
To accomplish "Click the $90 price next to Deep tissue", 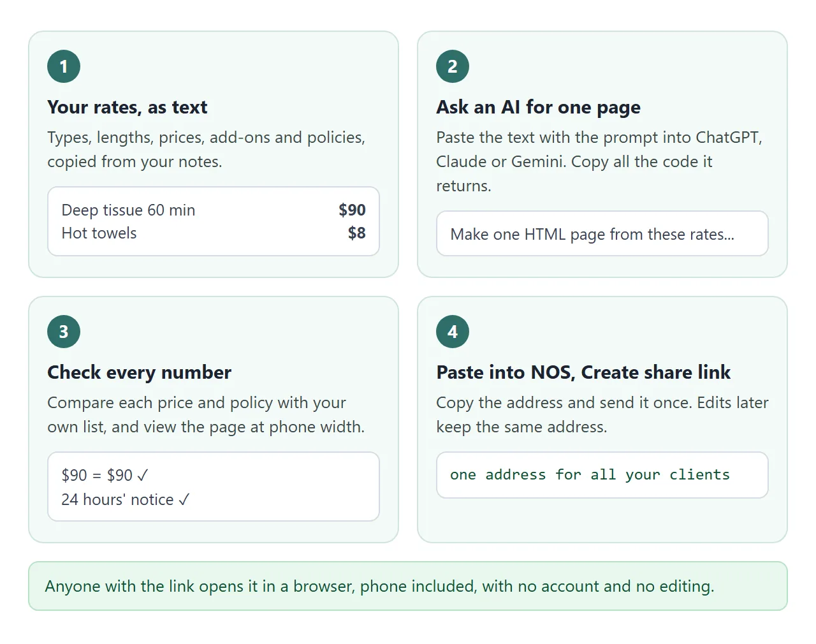I will [352, 210].
